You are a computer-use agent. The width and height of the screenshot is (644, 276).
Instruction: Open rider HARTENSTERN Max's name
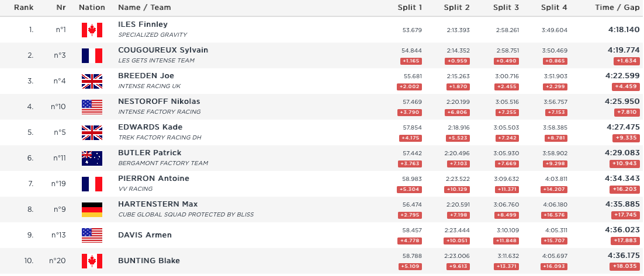point(158,204)
